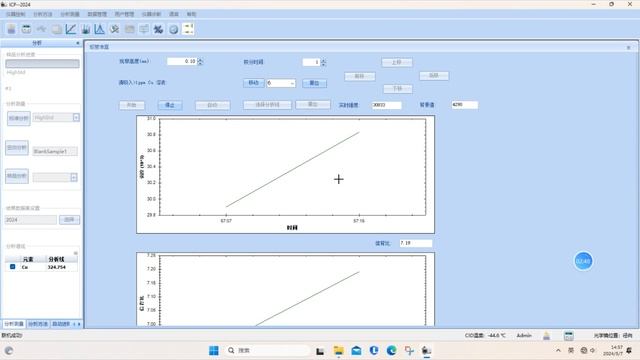
Task: Open Task View from the taskbar
Action: click(320, 351)
